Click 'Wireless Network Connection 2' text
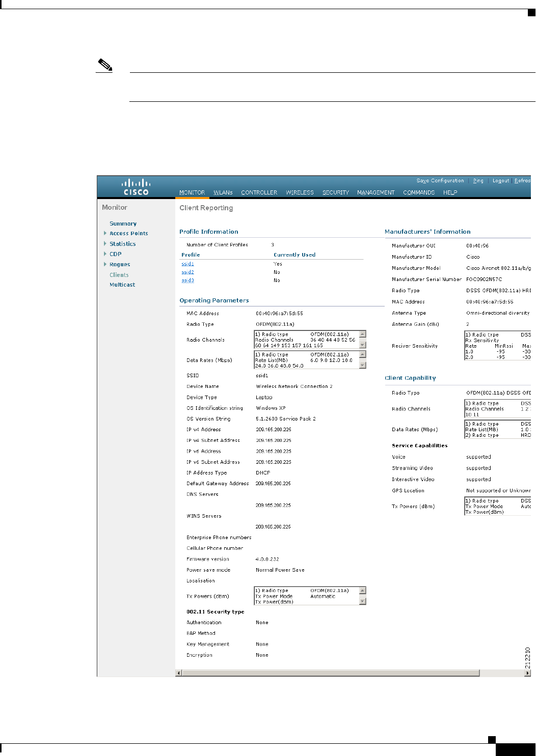This screenshot has height=756, width=536. (294, 386)
